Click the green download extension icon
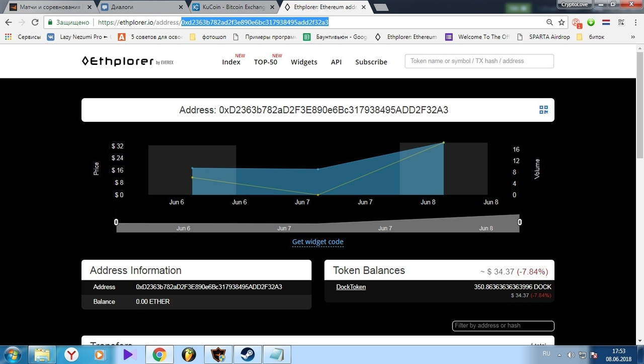 (x=591, y=22)
